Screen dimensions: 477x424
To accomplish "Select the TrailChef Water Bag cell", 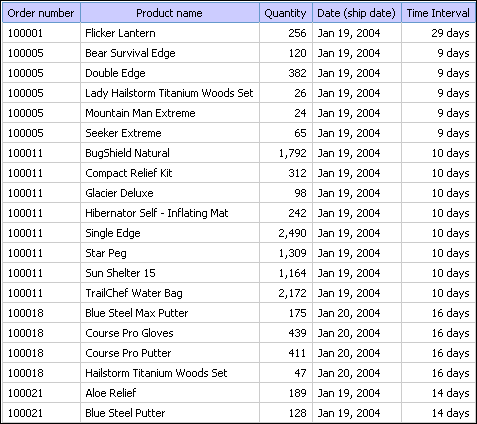I will [x=170, y=293].
